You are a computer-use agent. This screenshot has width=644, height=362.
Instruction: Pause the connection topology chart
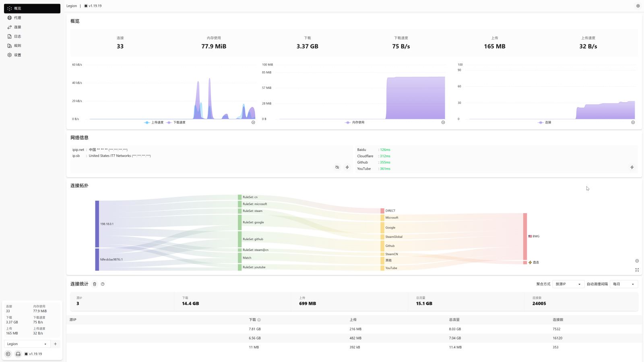pos(637,261)
